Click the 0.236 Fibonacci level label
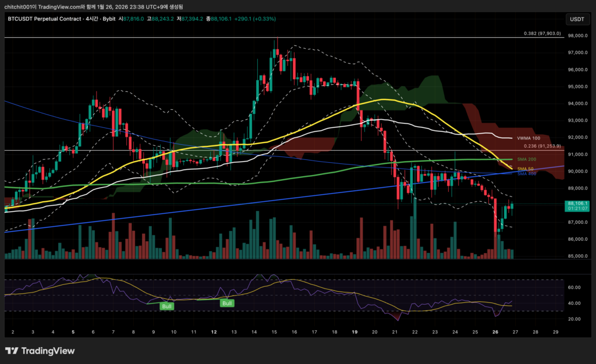Screen dimensions: 596x364 [x=541, y=146]
